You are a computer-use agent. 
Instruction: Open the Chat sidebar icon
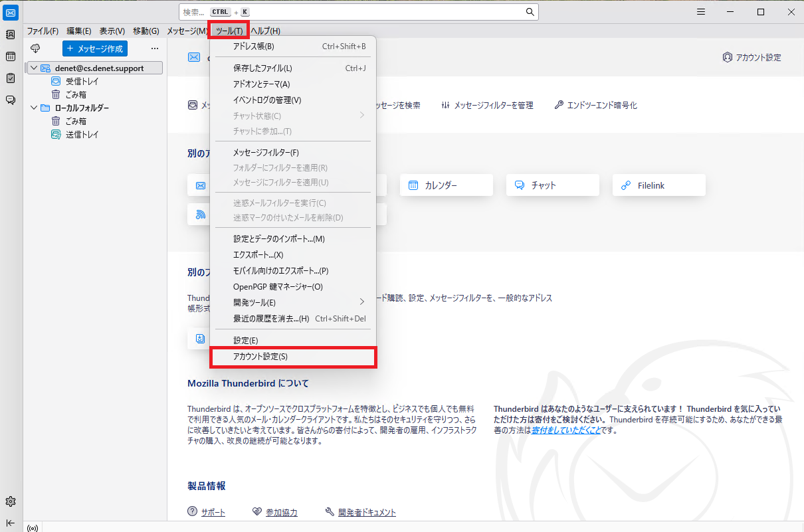(x=11, y=100)
